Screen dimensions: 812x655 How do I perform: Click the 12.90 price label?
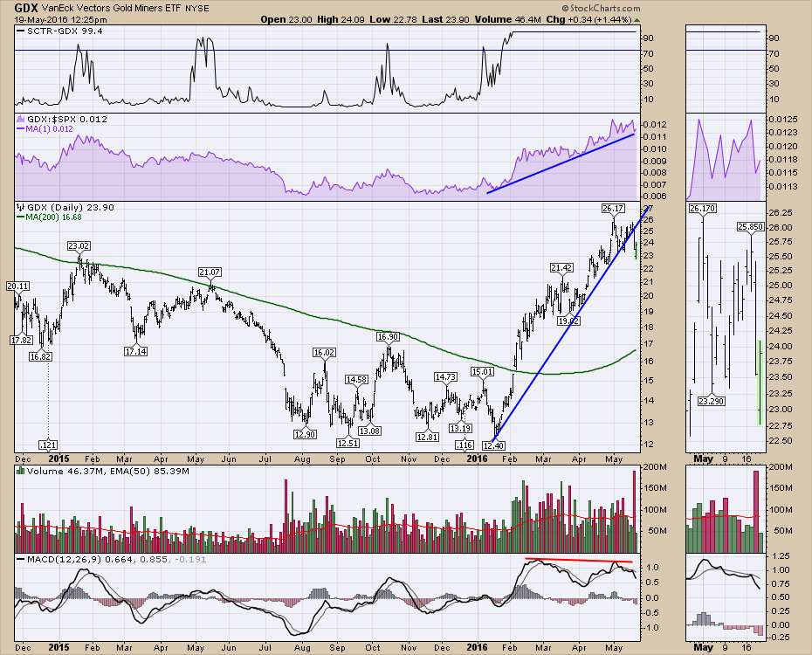point(305,434)
